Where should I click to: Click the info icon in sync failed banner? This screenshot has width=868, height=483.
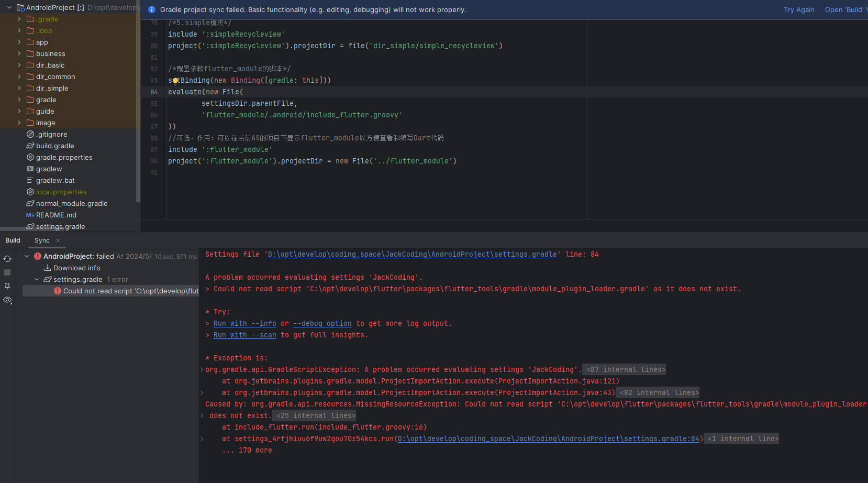pyautogui.click(x=152, y=9)
